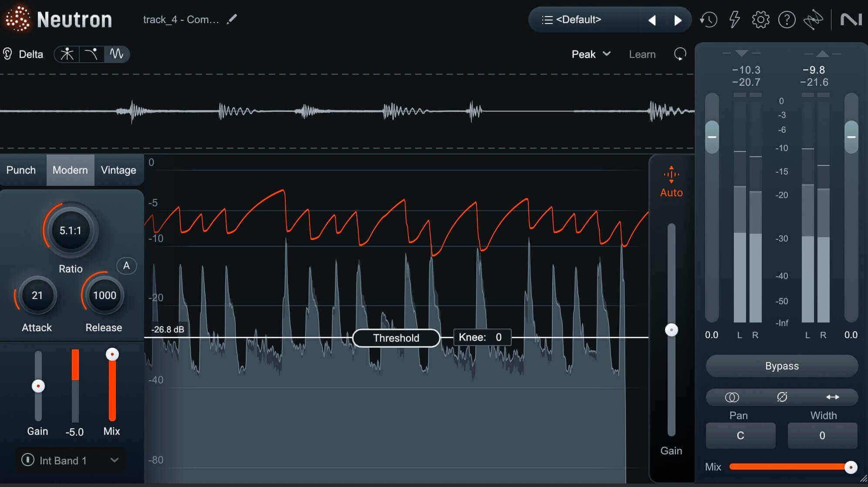This screenshot has width=868, height=487.
Task: Toggle the swap channels arrow icon
Action: [832, 397]
